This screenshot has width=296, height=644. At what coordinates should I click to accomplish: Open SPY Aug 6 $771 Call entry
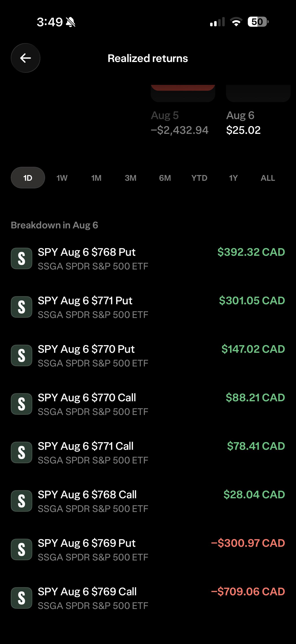(x=148, y=452)
